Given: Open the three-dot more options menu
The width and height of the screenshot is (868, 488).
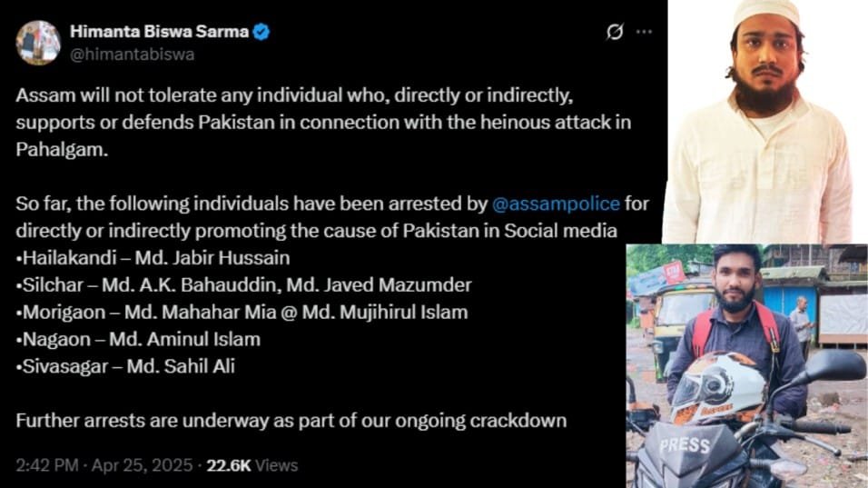Looking at the screenshot, I should pyautogui.click(x=644, y=32).
